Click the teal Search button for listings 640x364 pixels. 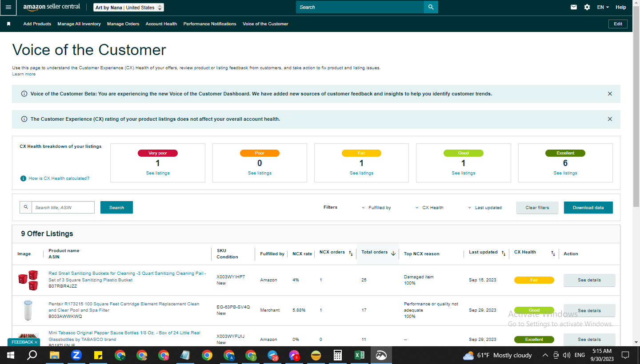(116, 207)
